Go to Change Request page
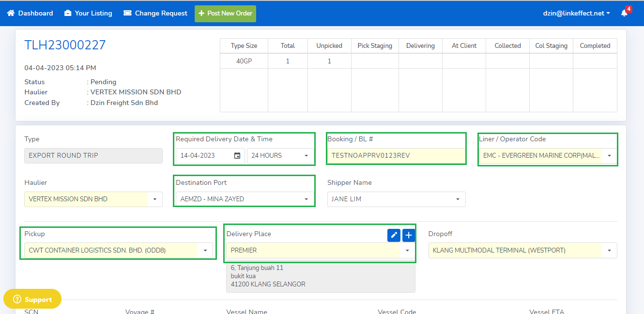 (161, 13)
